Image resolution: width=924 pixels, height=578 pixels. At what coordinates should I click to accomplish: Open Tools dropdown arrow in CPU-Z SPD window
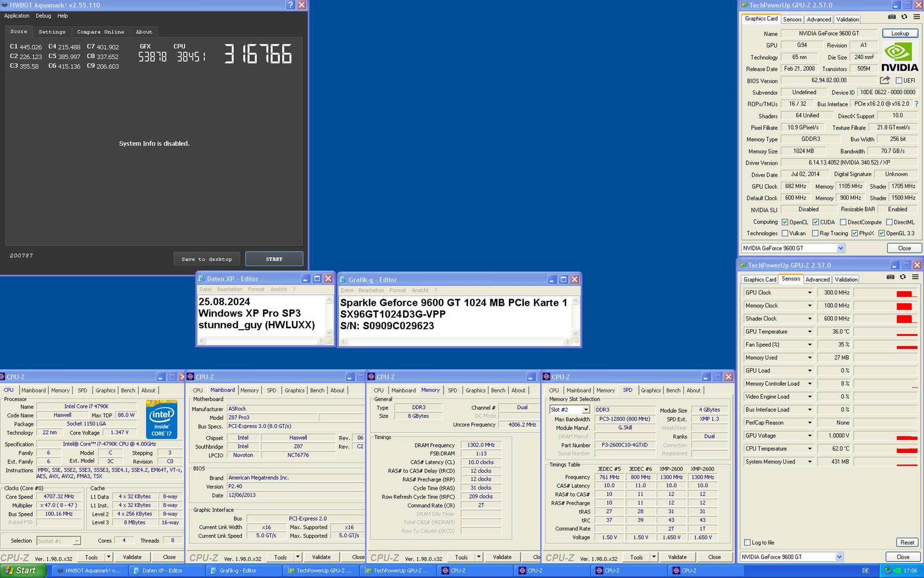(653, 557)
